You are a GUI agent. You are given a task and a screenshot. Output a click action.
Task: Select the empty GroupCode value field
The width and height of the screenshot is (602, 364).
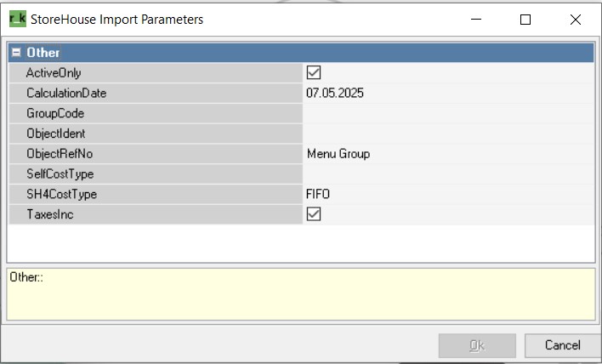coord(448,113)
